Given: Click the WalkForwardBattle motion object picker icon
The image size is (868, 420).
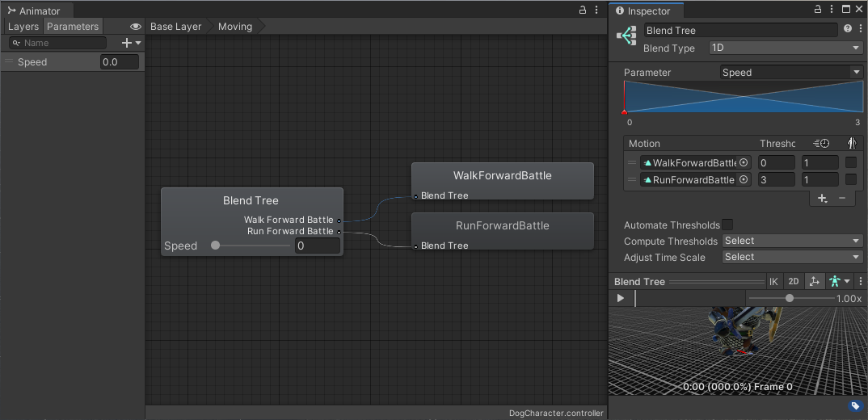Looking at the screenshot, I should 744,163.
